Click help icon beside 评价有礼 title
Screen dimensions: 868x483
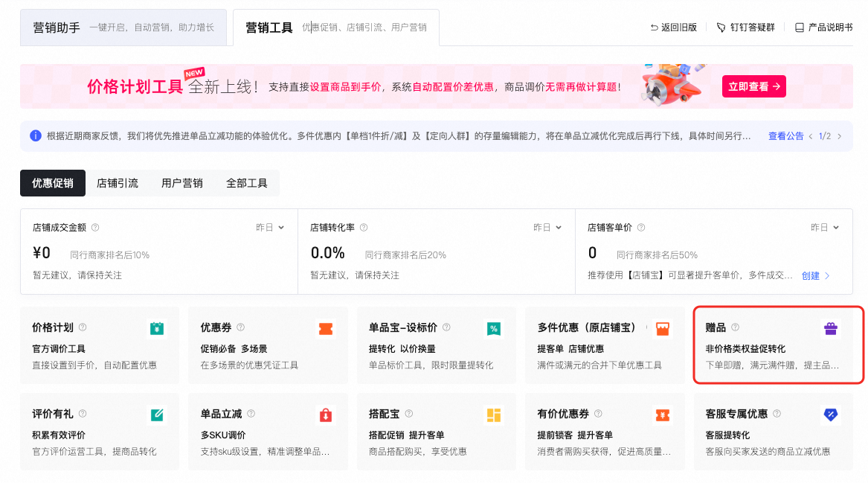(x=83, y=413)
